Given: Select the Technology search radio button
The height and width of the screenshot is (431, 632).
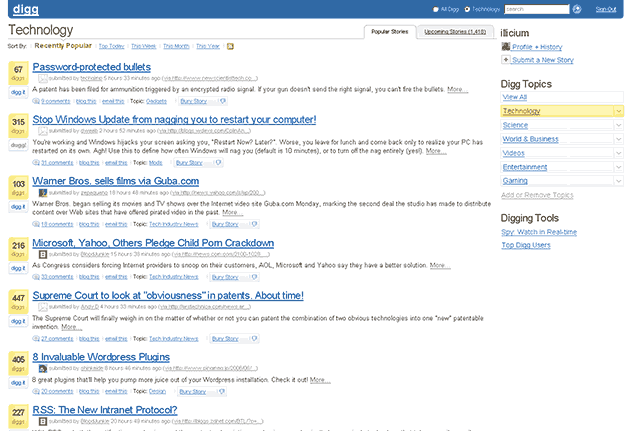Looking at the screenshot, I should (x=467, y=9).
